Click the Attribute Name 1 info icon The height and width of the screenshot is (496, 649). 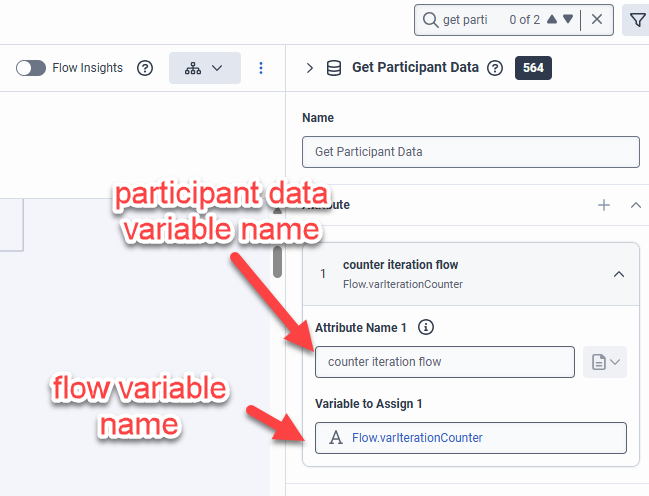pos(426,327)
